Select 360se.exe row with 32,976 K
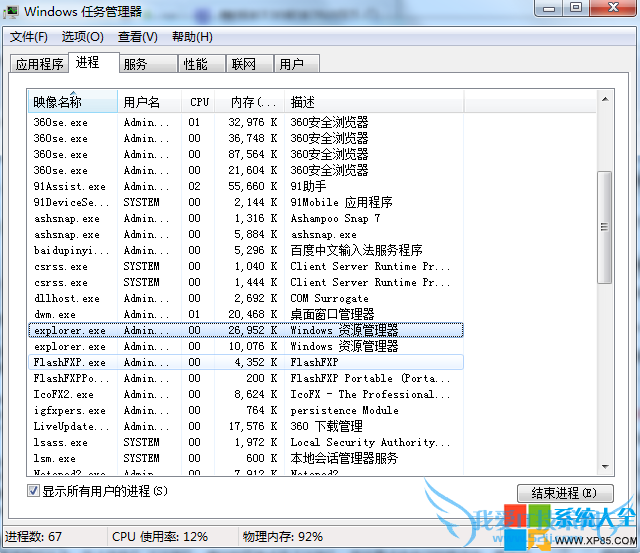Image resolution: width=640 pixels, height=553 pixels. pyautogui.click(x=246, y=122)
